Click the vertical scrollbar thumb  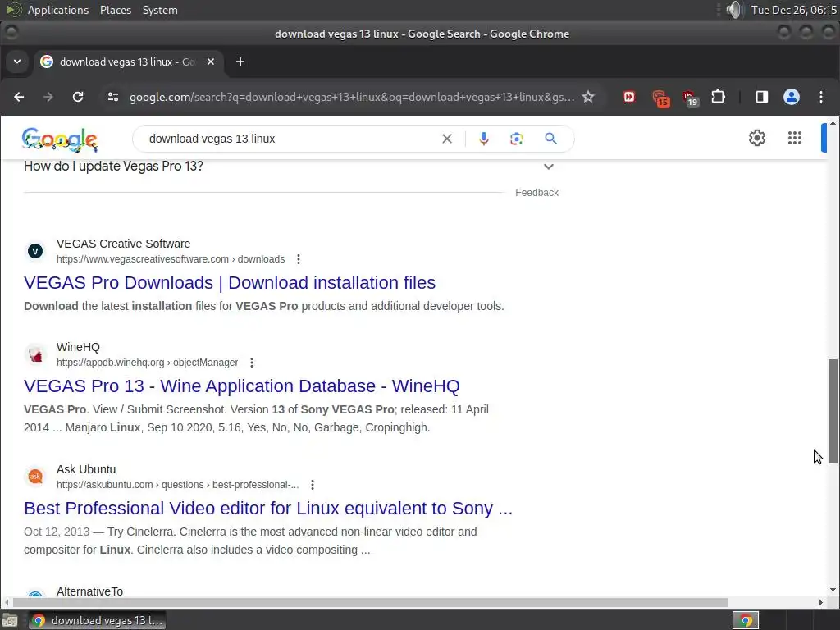[833, 412]
